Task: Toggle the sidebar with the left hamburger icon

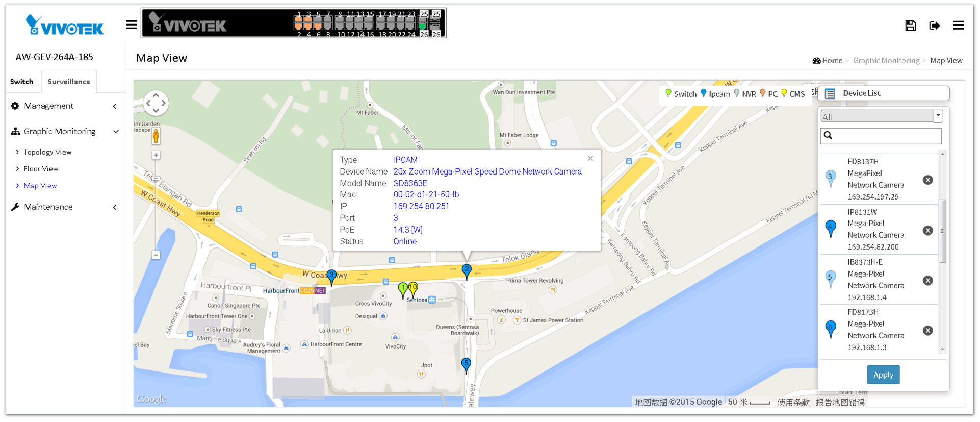Action: 132,24
